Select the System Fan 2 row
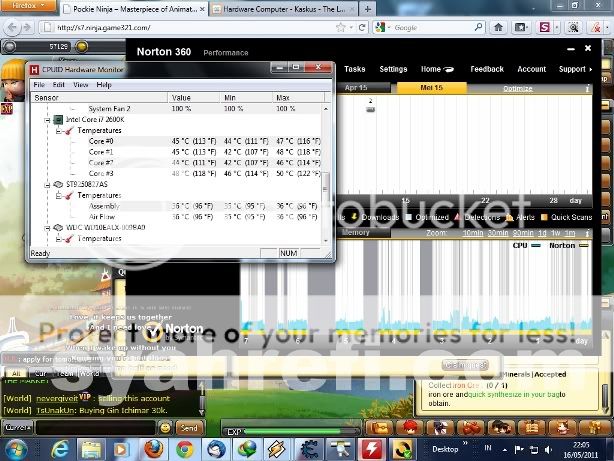This screenshot has height=461, width=614. (177, 108)
